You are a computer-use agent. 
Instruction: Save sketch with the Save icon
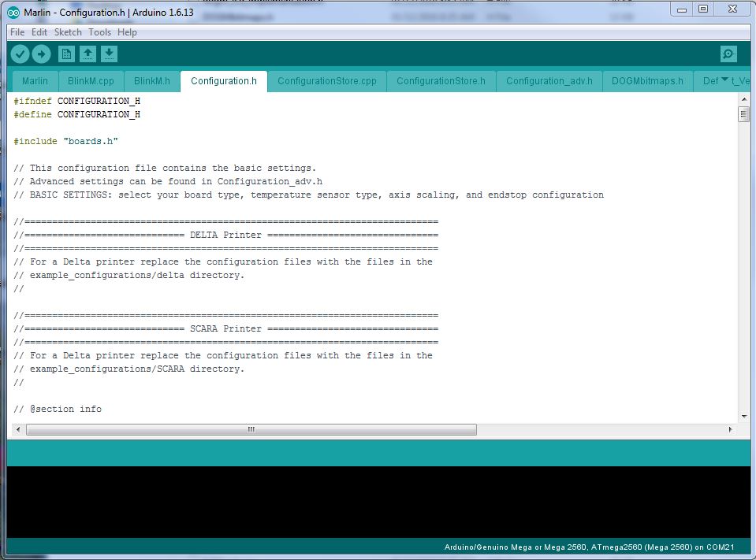coord(109,54)
